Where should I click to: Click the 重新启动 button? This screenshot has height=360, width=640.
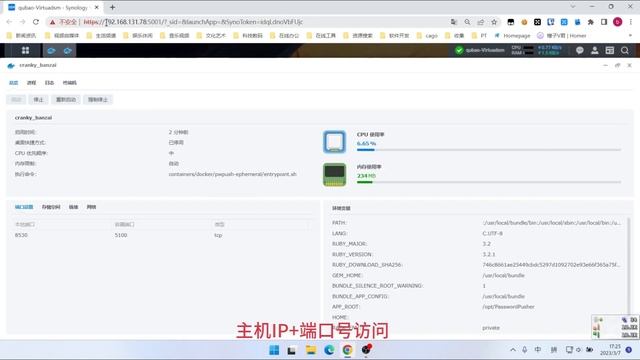(x=66, y=100)
